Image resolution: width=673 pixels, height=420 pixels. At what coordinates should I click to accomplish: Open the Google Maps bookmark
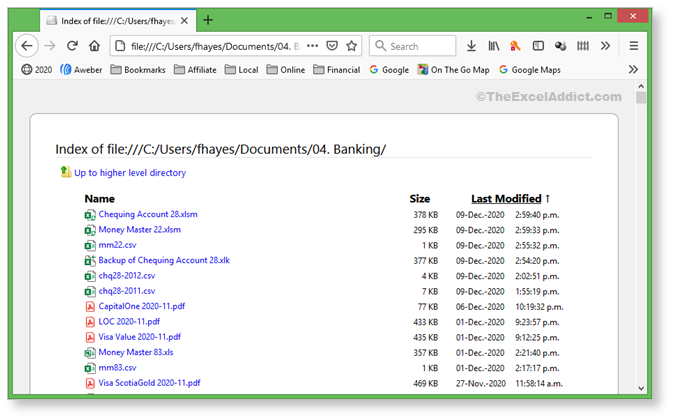pos(530,69)
